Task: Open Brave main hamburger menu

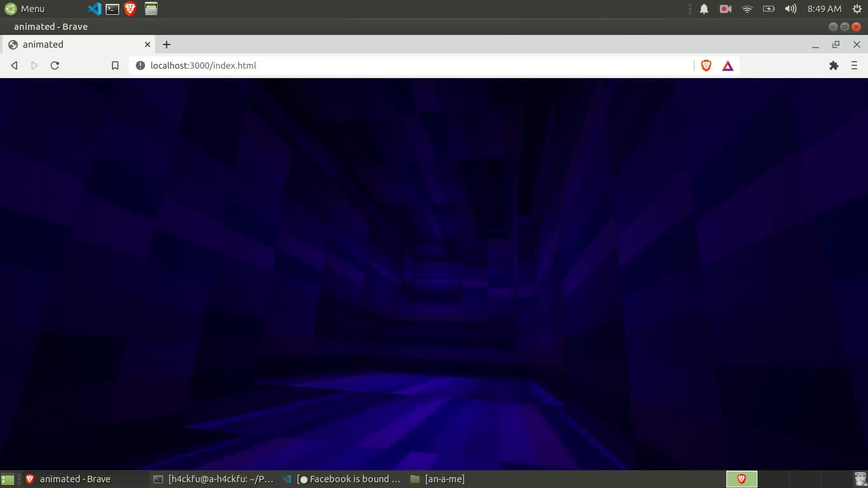Action: point(854,65)
